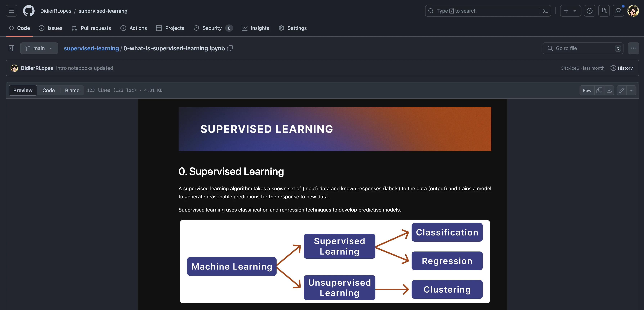Click the Raw button
Screen dimensions: 644x310
[x=587, y=90]
